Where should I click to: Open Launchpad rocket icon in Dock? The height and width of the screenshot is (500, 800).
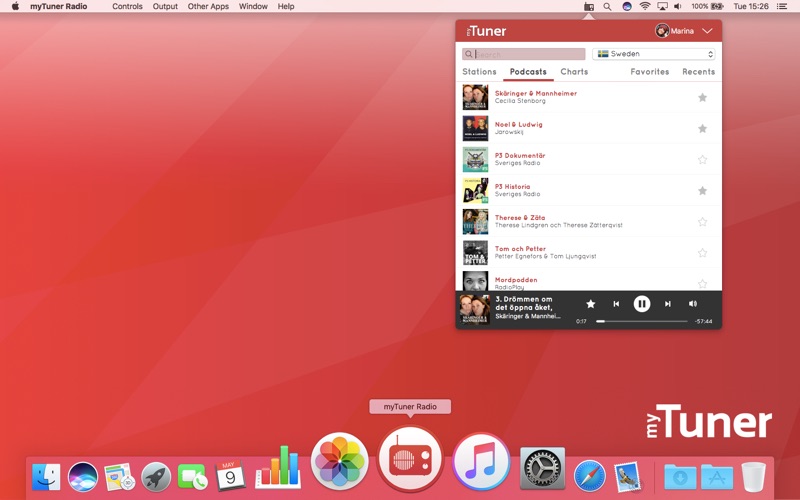156,478
